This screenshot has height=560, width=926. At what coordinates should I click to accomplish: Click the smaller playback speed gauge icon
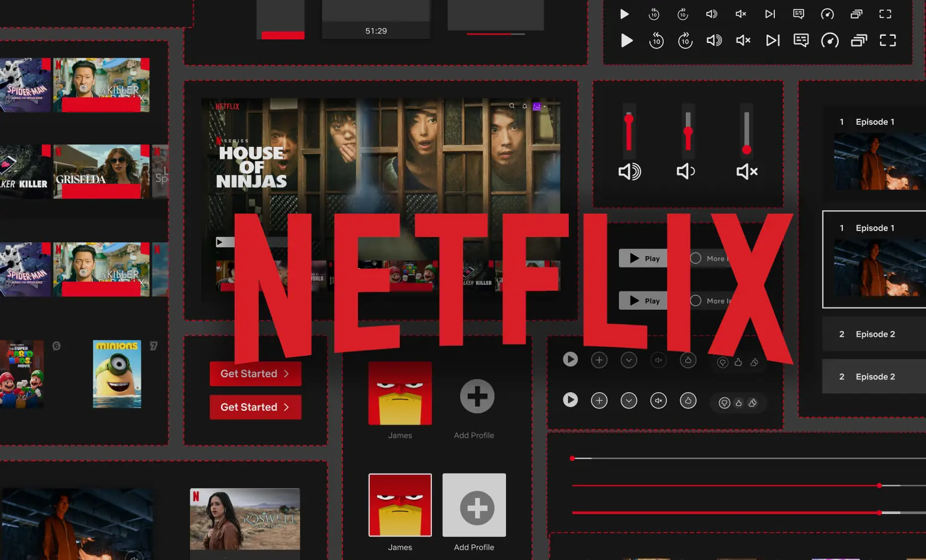827,14
